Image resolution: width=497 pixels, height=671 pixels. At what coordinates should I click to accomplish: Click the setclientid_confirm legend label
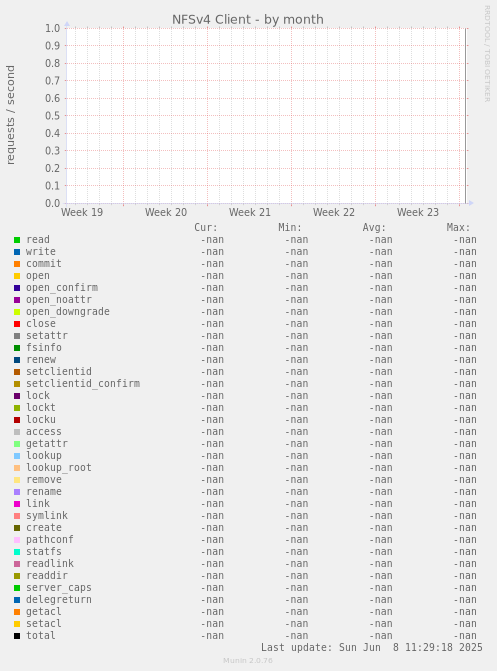point(83,383)
